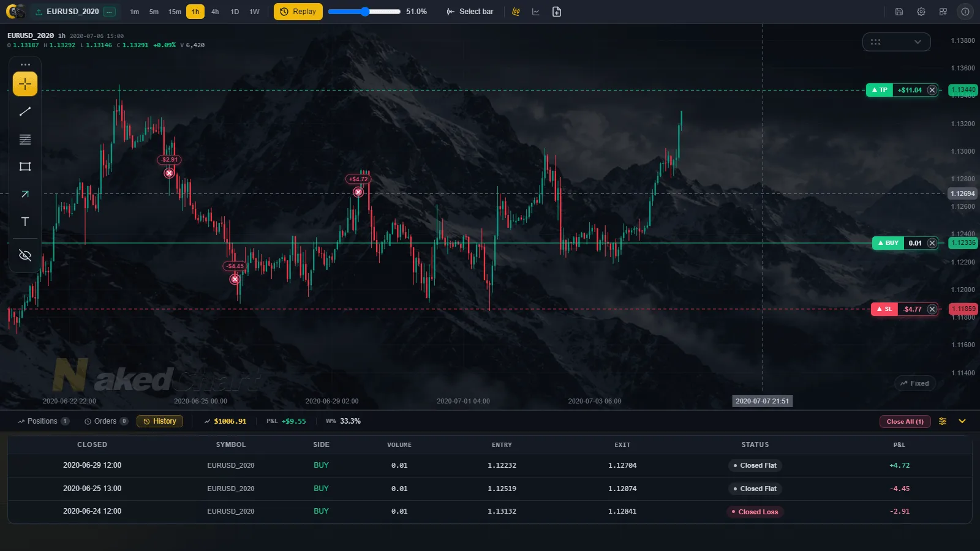
Task: Collapse the bottom trades panel chevron
Action: click(x=962, y=421)
